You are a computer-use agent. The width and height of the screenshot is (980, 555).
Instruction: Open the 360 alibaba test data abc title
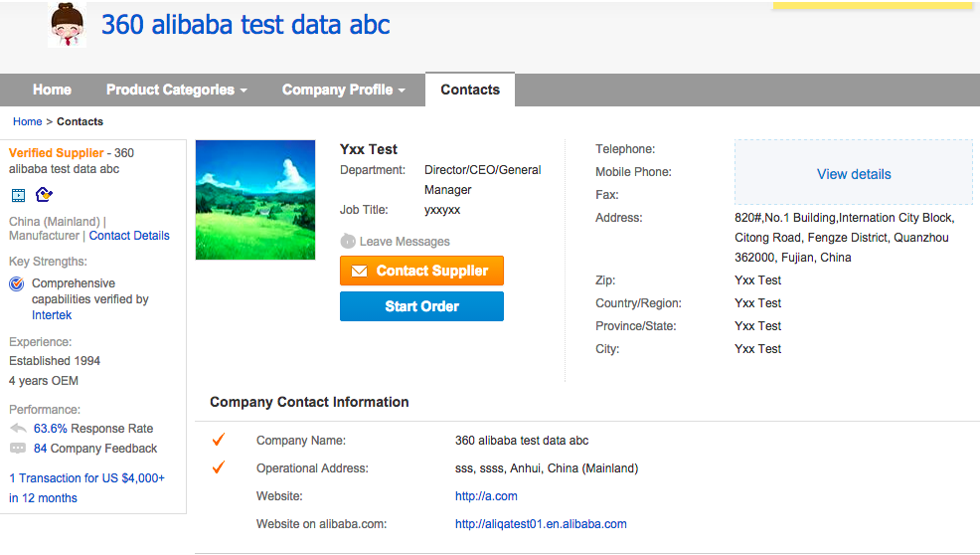point(245,25)
